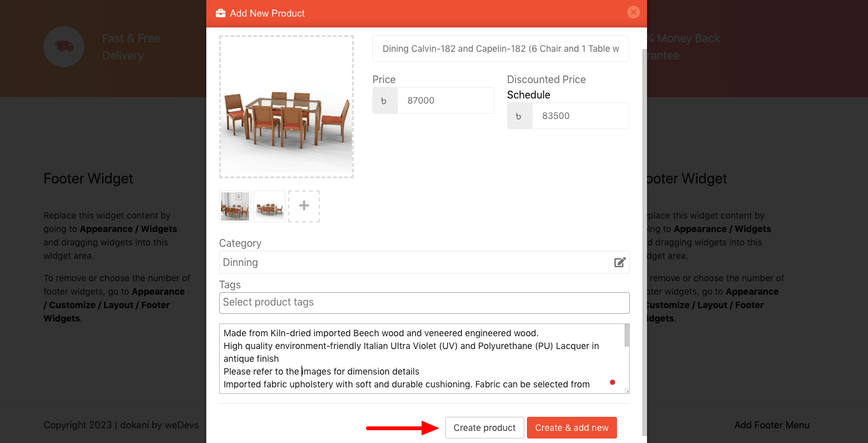Click the Add Footer Menu link
This screenshot has width=868, height=443.
[x=772, y=424]
